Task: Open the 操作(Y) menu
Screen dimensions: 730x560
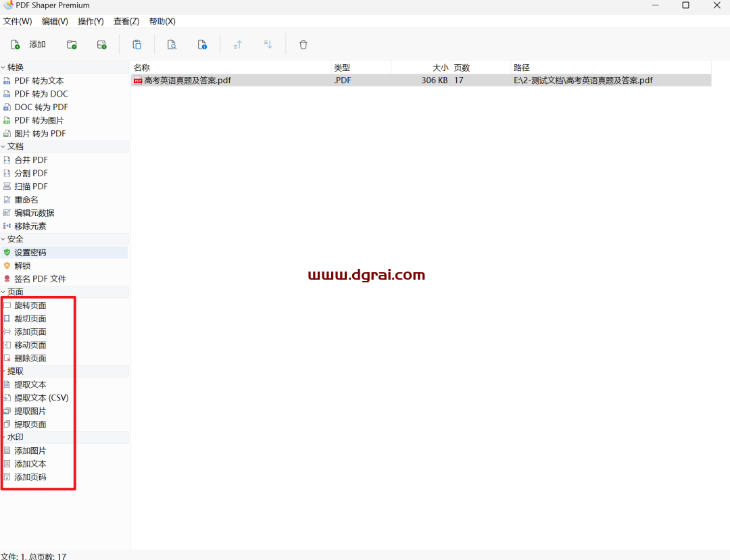Action: click(x=91, y=22)
